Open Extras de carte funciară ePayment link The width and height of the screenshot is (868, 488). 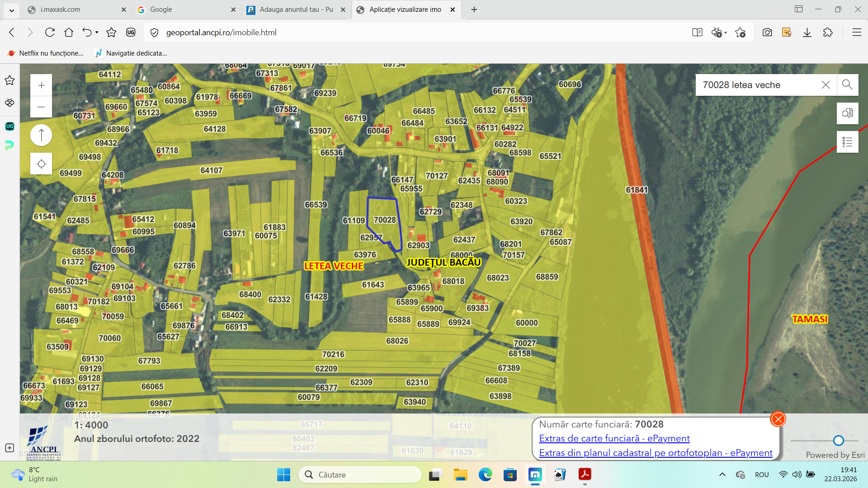[614, 438]
